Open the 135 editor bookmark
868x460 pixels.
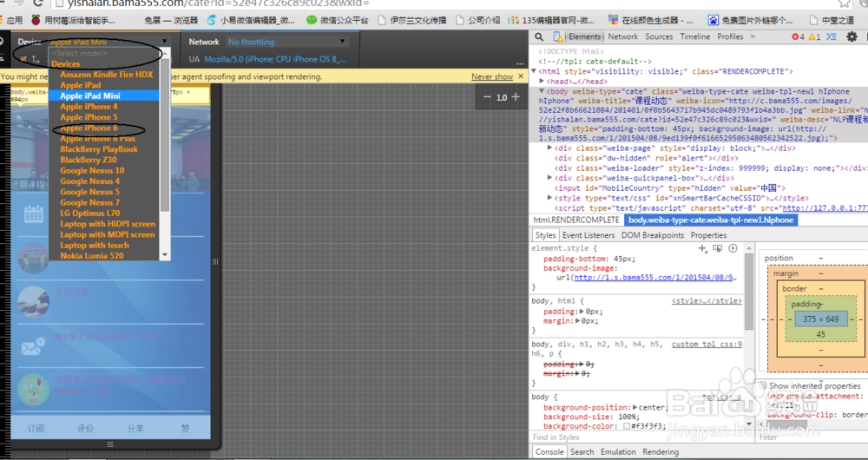(x=552, y=21)
